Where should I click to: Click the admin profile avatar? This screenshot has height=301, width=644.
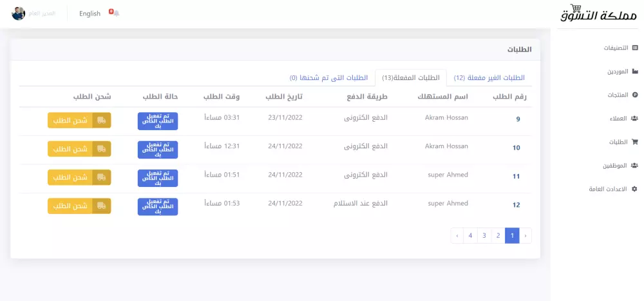tap(19, 14)
